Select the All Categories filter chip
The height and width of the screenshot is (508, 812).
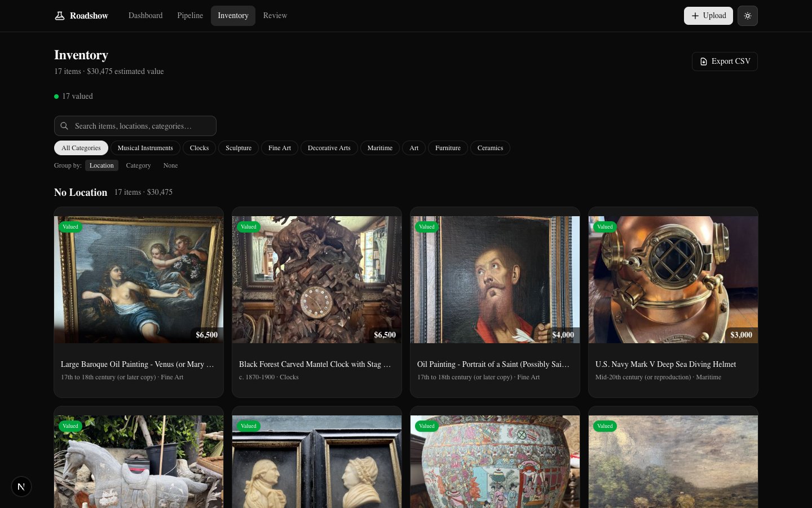81,148
